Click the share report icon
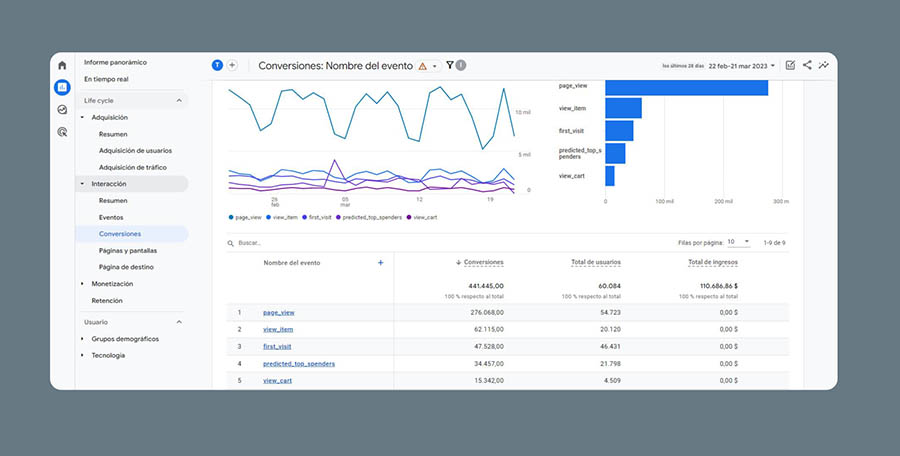This screenshot has height=456, width=900. [x=807, y=65]
